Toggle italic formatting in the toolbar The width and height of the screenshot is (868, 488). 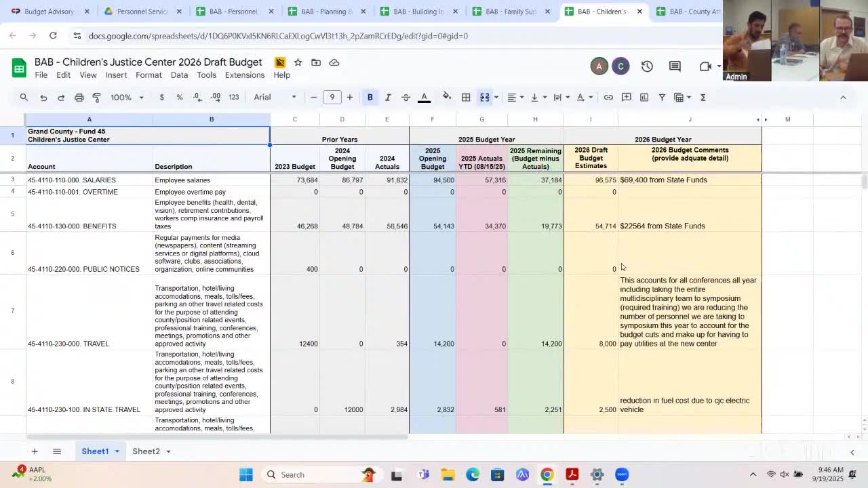pyautogui.click(x=388, y=98)
